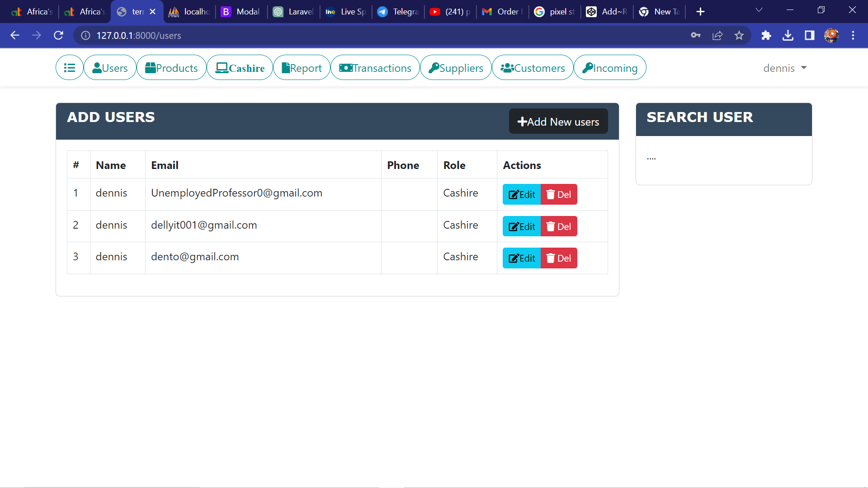Edit user dento@gmail.com
Viewport: 868px width, 488px height.
click(x=522, y=258)
